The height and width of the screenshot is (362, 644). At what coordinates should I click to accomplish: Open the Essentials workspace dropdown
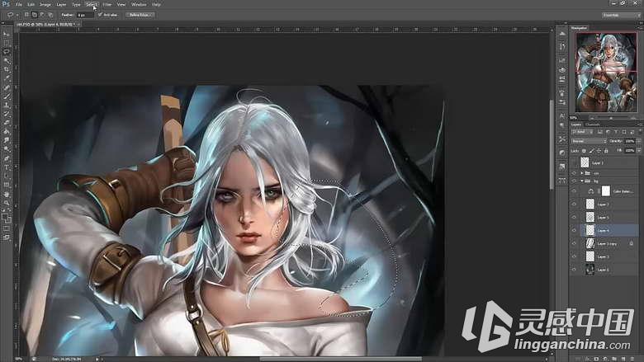621,15
